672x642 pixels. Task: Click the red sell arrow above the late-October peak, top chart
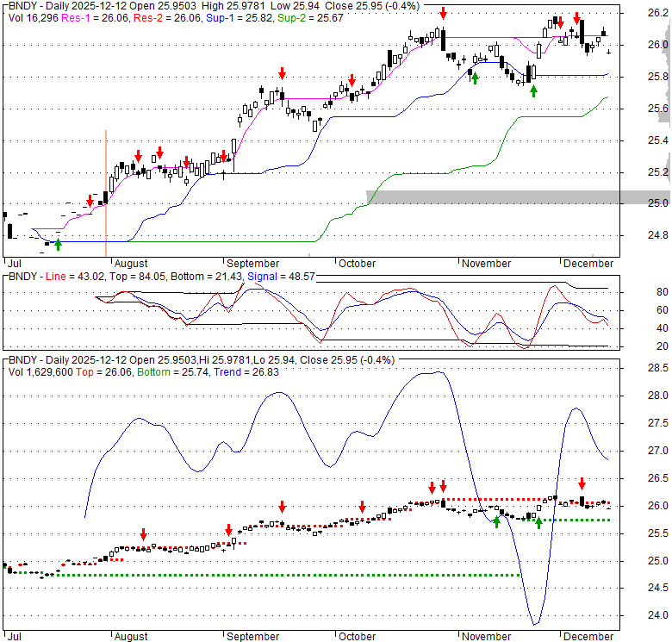pyautogui.click(x=444, y=13)
